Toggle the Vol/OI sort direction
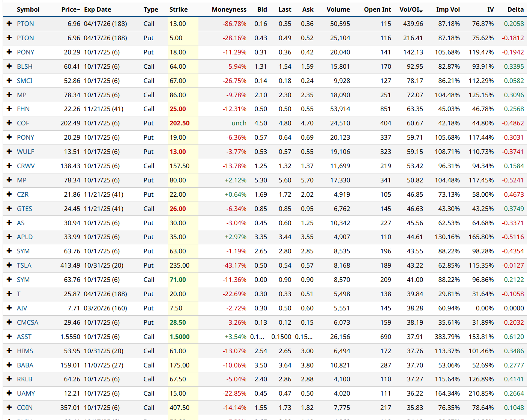This screenshot has width=527, height=420. point(411,9)
